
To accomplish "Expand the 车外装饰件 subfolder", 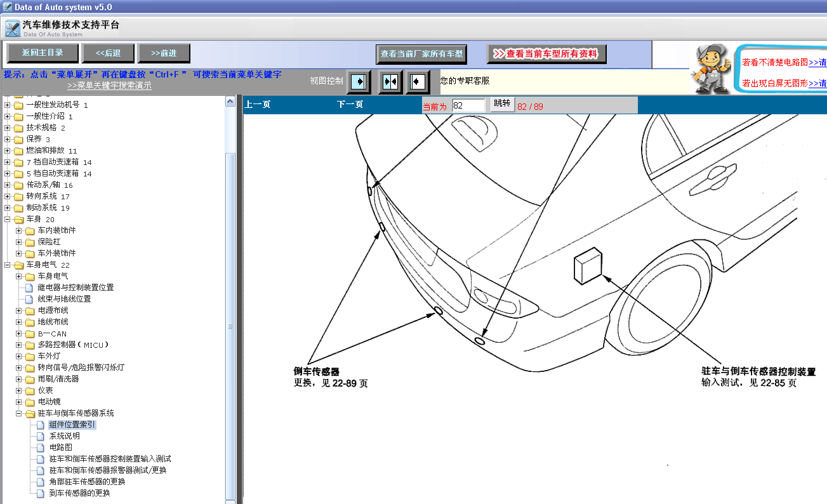I will (x=19, y=253).
